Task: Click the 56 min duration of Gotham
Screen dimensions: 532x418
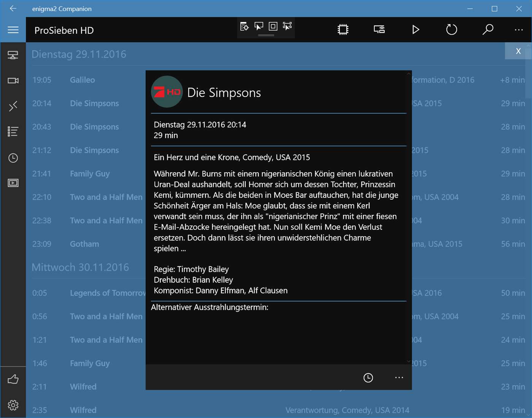Action: click(x=513, y=244)
